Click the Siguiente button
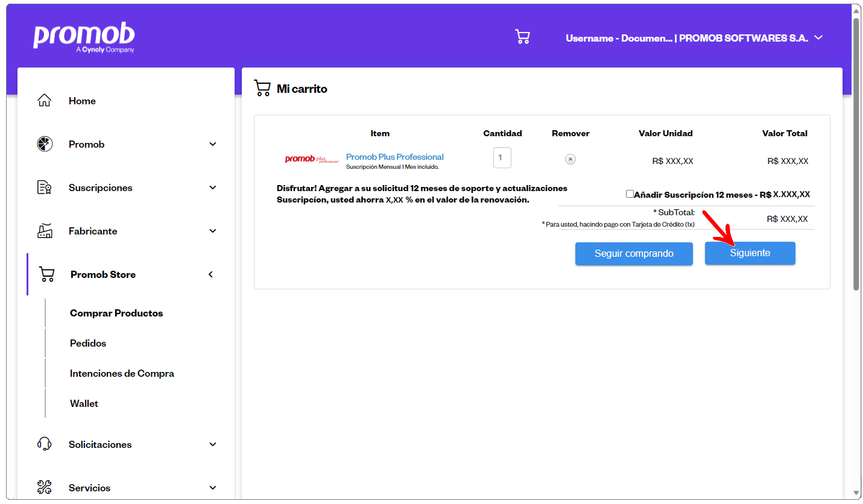The image size is (863, 504). coord(750,253)
